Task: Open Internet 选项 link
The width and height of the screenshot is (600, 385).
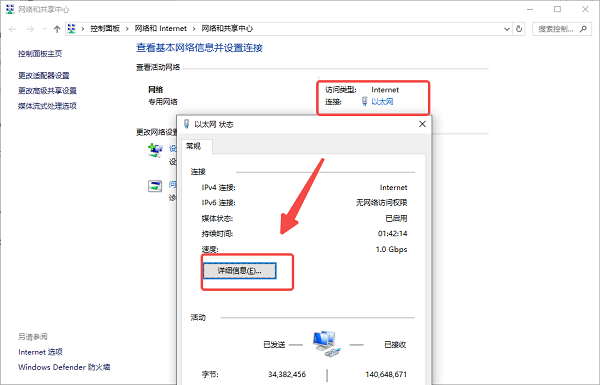Action: pos(40,352)
